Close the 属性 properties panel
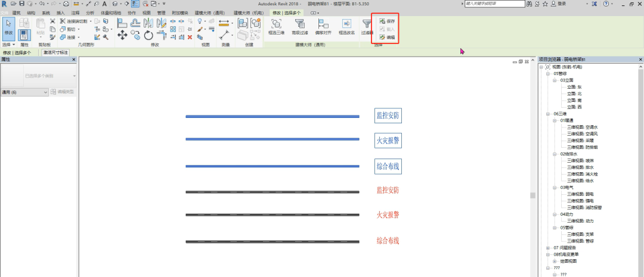 [x=74, y=60]
